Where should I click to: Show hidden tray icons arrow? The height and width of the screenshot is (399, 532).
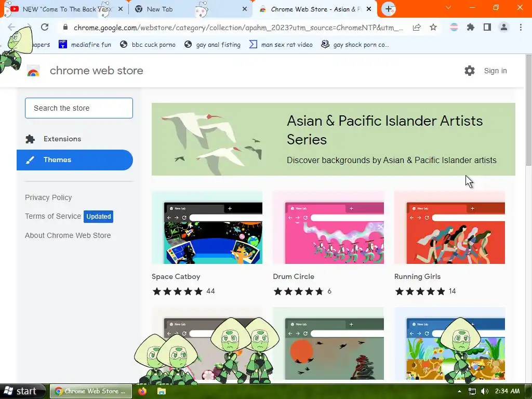(459, 391)
